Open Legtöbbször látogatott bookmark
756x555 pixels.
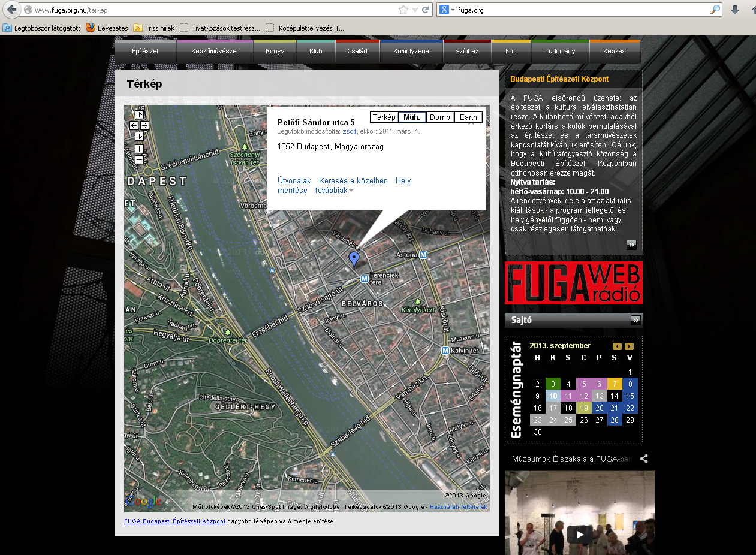coord(41,28)
